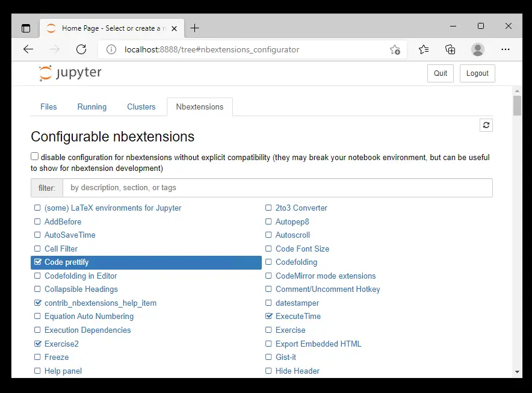Disable the ExecuteTime extension checkbox

[x=269, y=317]
